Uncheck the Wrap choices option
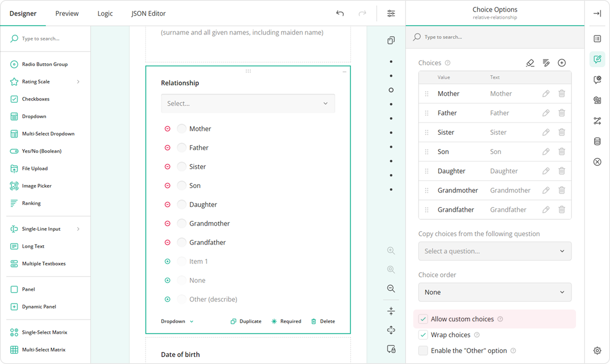This screenshot has height=364, width=610. 423,334
